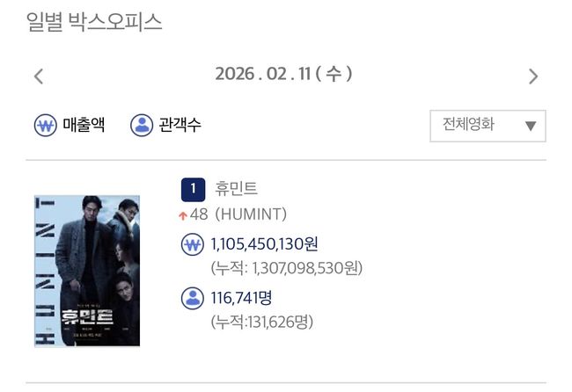The height and width of the screenshot is (392, 572).
Task: Open the 휴민트 movie title link
Action: (236, 189)
